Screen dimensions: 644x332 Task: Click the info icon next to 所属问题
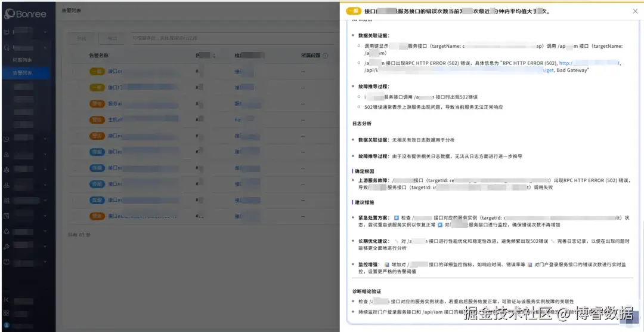click(326, 56)
